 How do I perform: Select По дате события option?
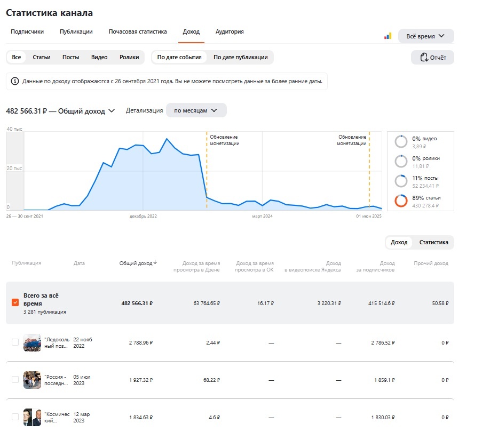tap(179, 57)
